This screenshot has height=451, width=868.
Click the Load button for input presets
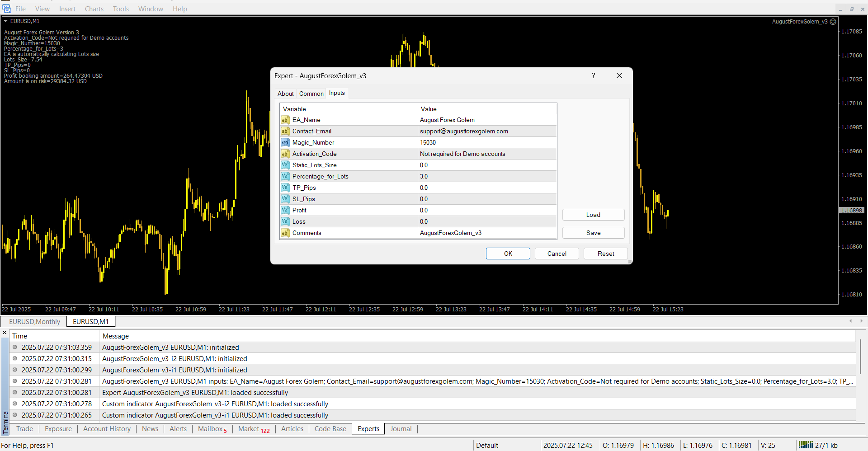click(x=593, y=215)
